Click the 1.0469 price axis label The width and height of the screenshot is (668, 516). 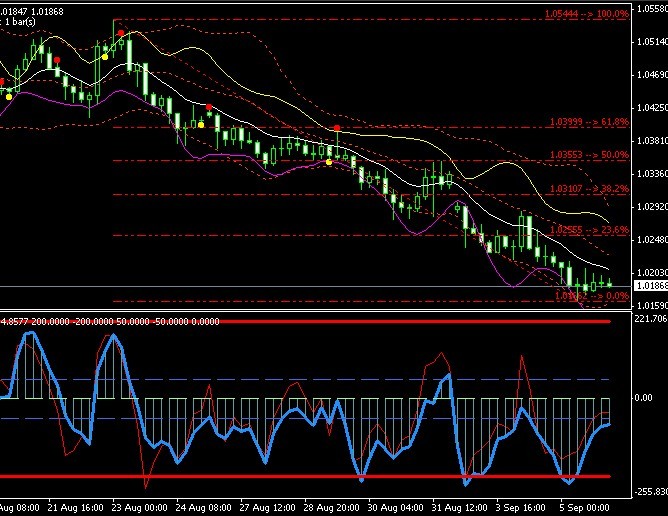tap(652, 75)
